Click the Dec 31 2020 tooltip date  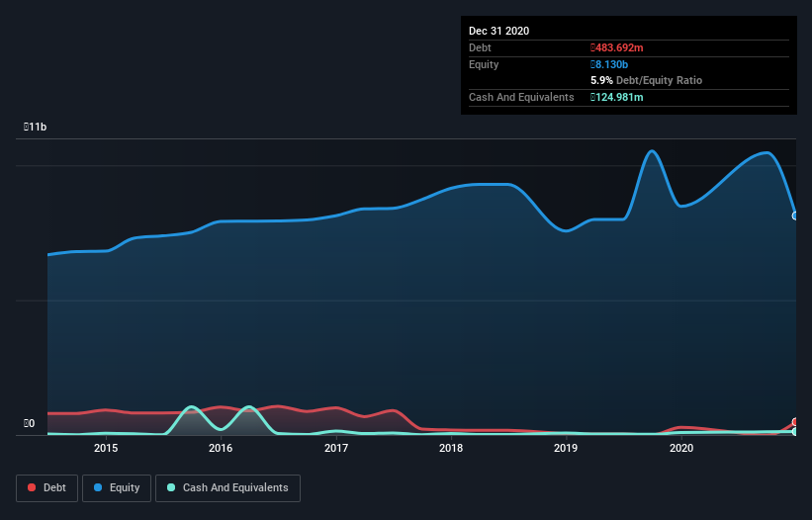coord(498,31)
